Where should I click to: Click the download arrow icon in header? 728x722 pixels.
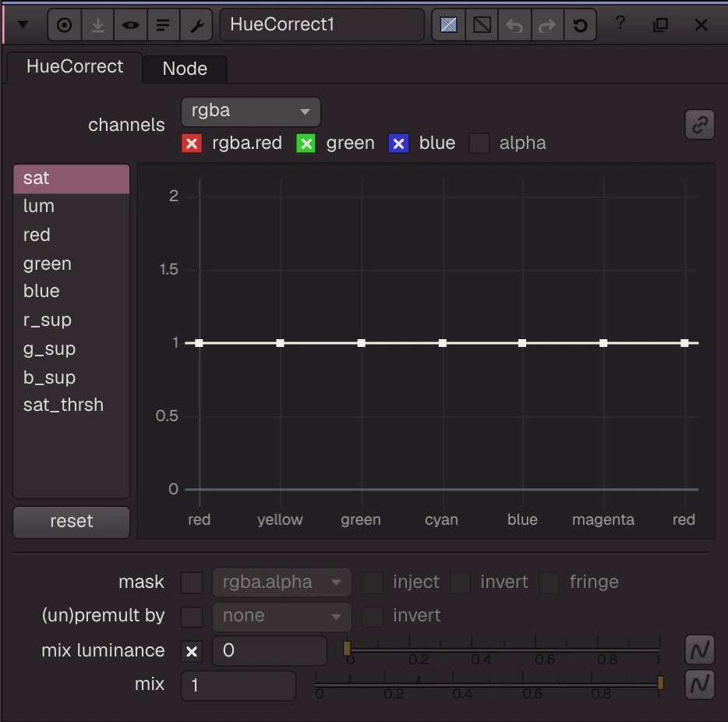(x=97, y=25)
